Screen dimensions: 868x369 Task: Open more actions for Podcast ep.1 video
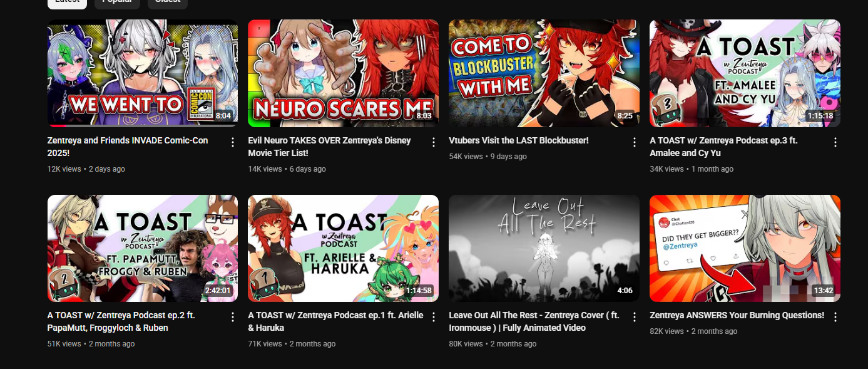[434, 317]
